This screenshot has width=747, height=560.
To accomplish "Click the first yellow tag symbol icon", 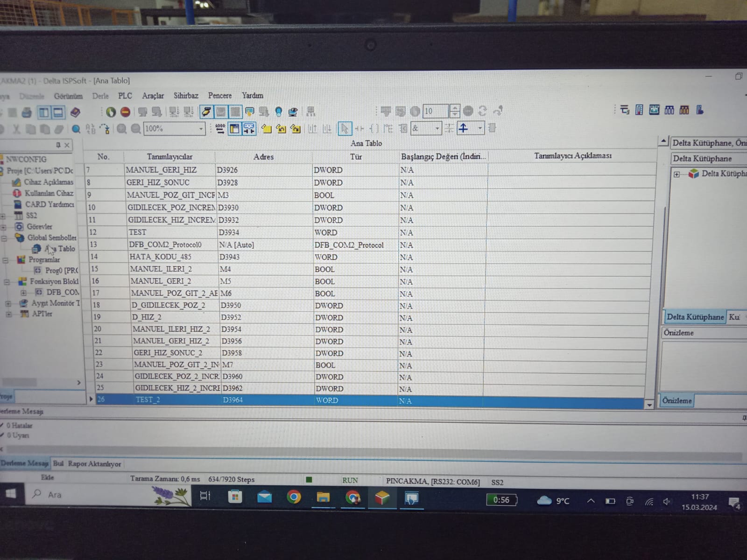I will tap(267, 128).
